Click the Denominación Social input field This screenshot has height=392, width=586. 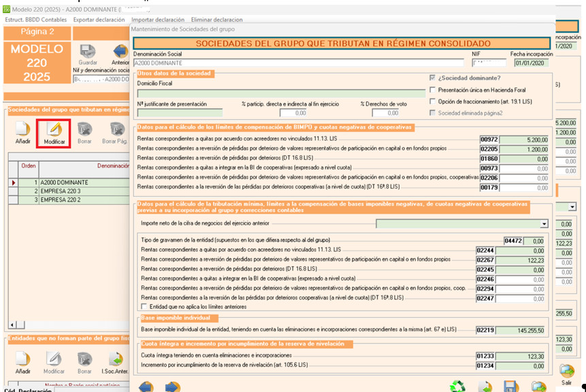298,63
